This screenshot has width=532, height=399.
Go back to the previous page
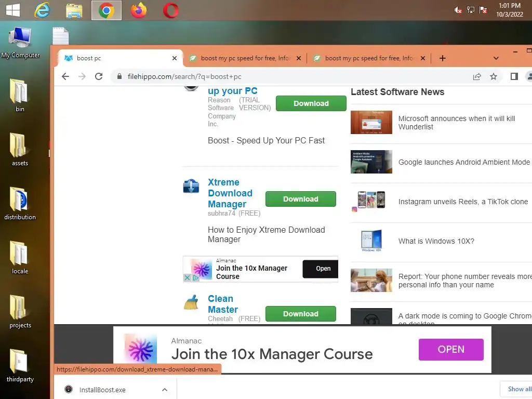click(x=65, y=76)
